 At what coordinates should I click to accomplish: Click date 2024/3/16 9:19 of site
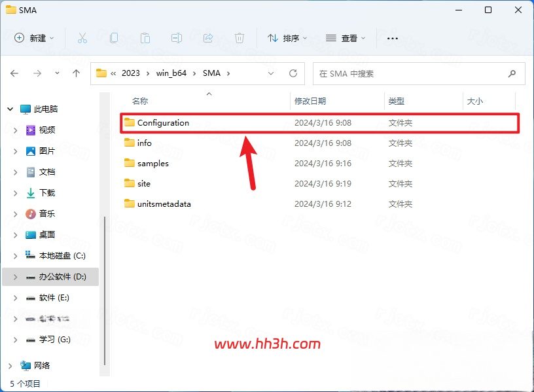(323, 184)
